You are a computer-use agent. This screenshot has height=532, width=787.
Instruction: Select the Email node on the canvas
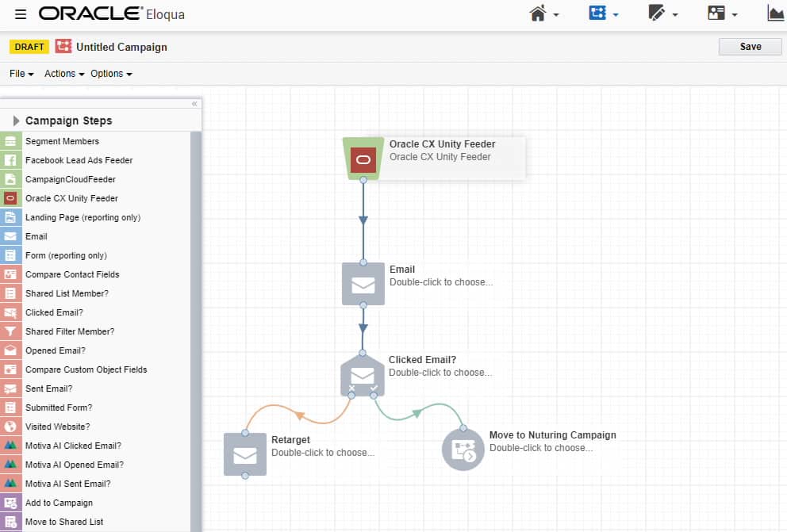(x=363, y=283)
